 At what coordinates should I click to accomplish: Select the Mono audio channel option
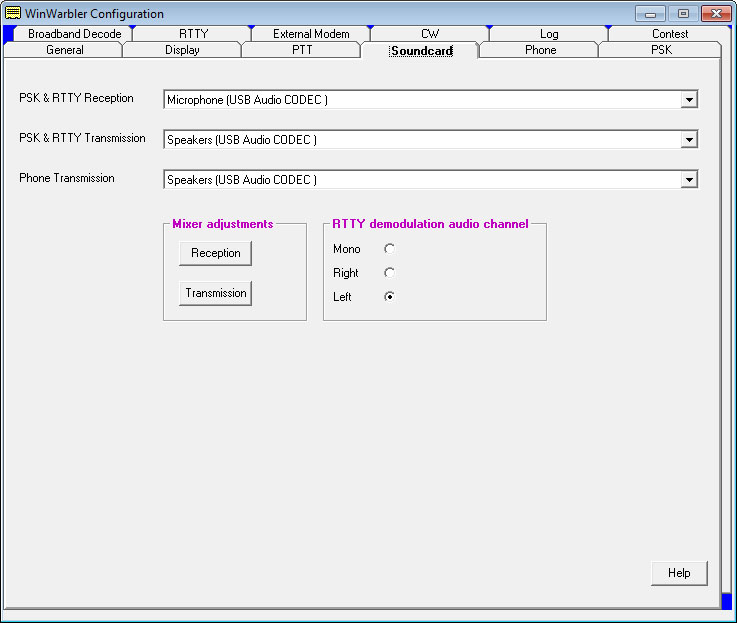tap(389, 249)
